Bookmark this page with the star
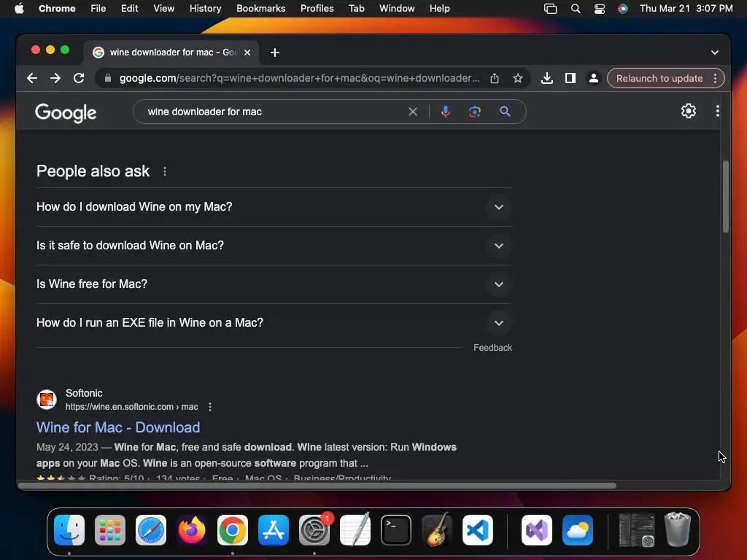The image size is (747, 560). point(518,78)
